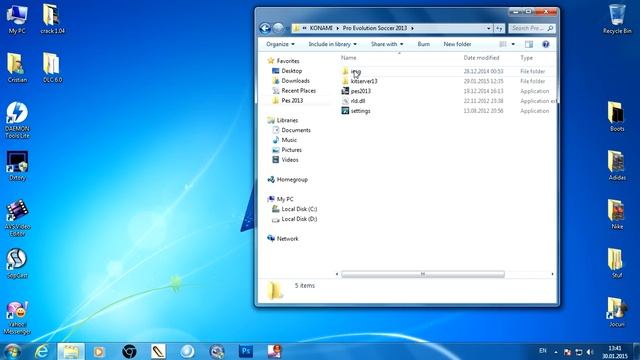The height and width of the screenshot is (360, 640).
Task: Select My PC in the navigation pane
Action: 284,199
